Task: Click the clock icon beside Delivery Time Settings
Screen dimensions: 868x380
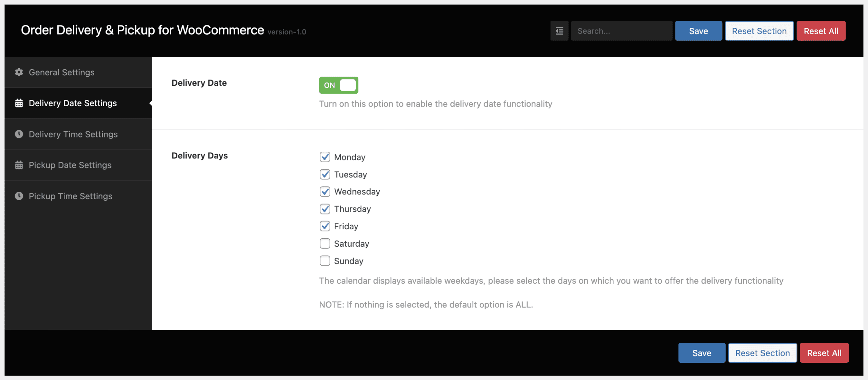Action: (19, 134)
